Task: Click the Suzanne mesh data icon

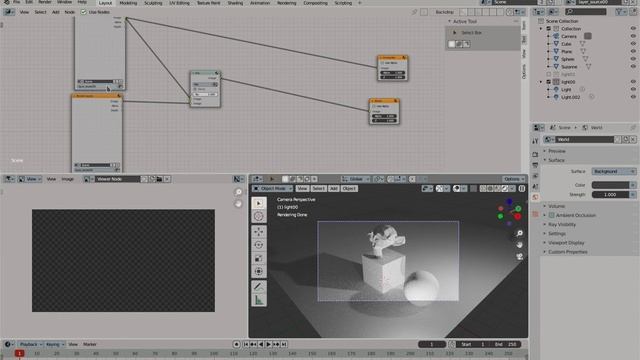Action: [x=588, y=67]
